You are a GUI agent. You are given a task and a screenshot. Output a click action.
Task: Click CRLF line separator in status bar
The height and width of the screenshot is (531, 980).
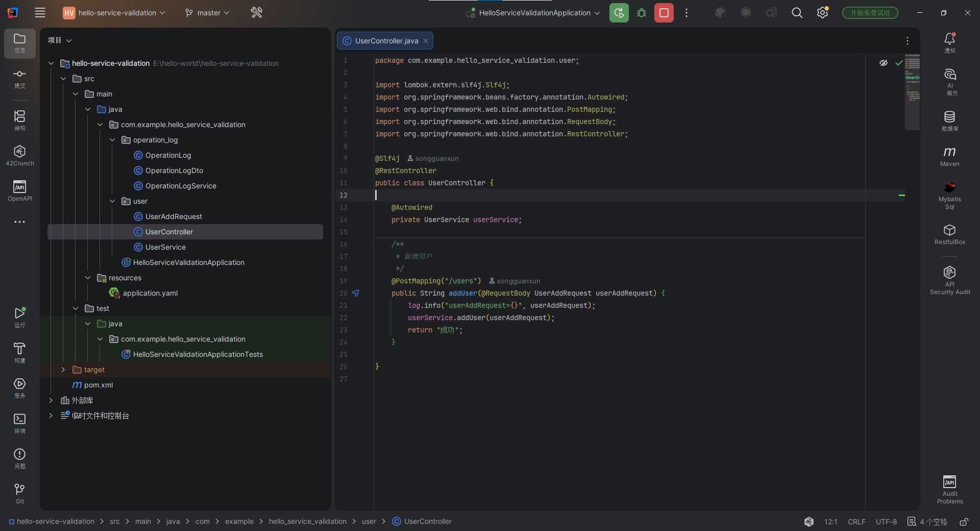click(x=856, y=521)
